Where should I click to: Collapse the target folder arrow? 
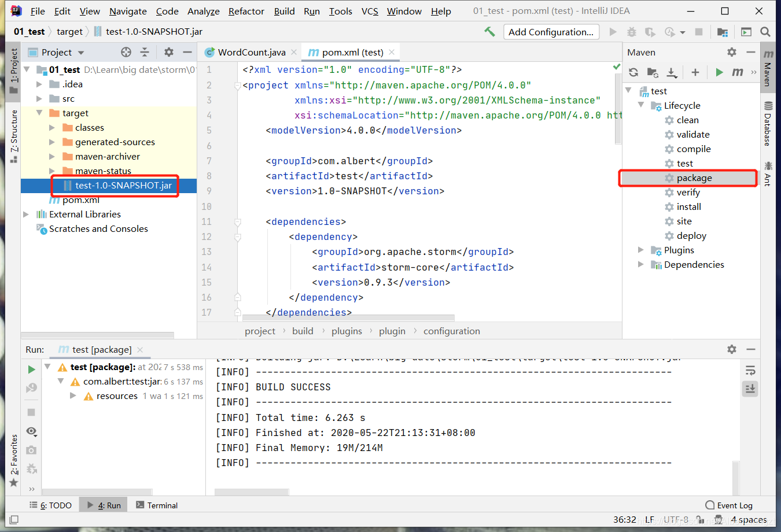pyautogui.click(x=39, y=113)
